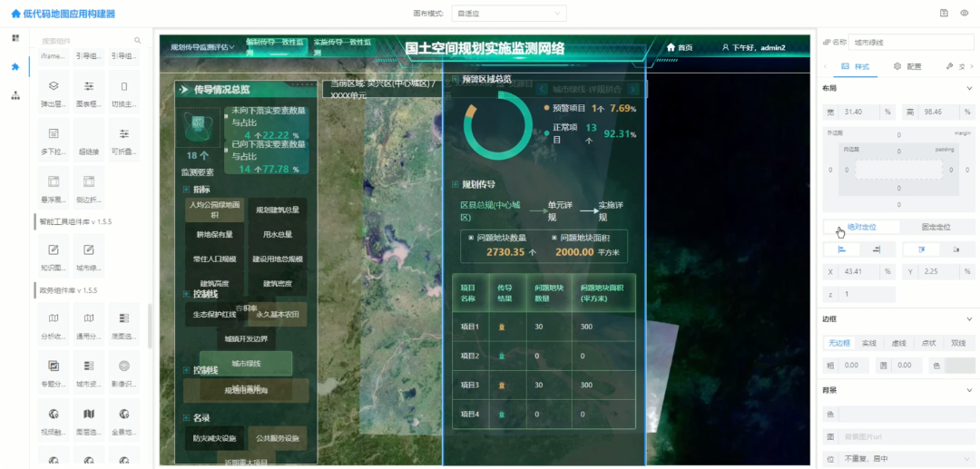The height and width of the screenshot is (469, 980).
Task: Click the 永久基本农田 button
Action: coord(276,314)
